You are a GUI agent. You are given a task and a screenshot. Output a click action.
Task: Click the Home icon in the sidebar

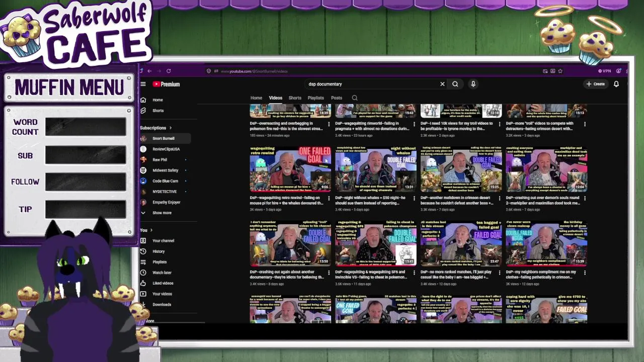tap(143, 100)
